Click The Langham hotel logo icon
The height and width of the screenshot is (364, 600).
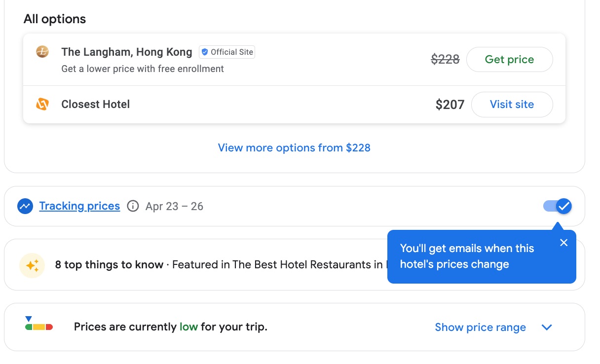(x=42, y=51)
